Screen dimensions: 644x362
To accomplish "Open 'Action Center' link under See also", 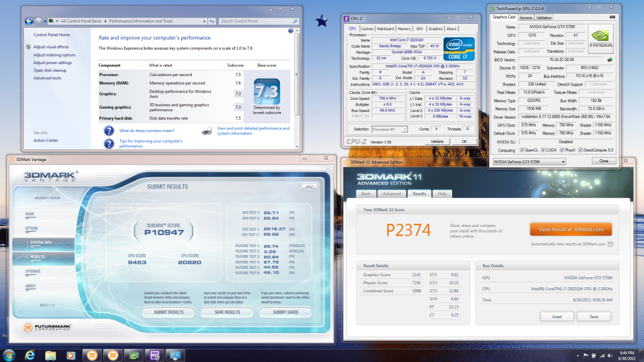I will (45, 141).
